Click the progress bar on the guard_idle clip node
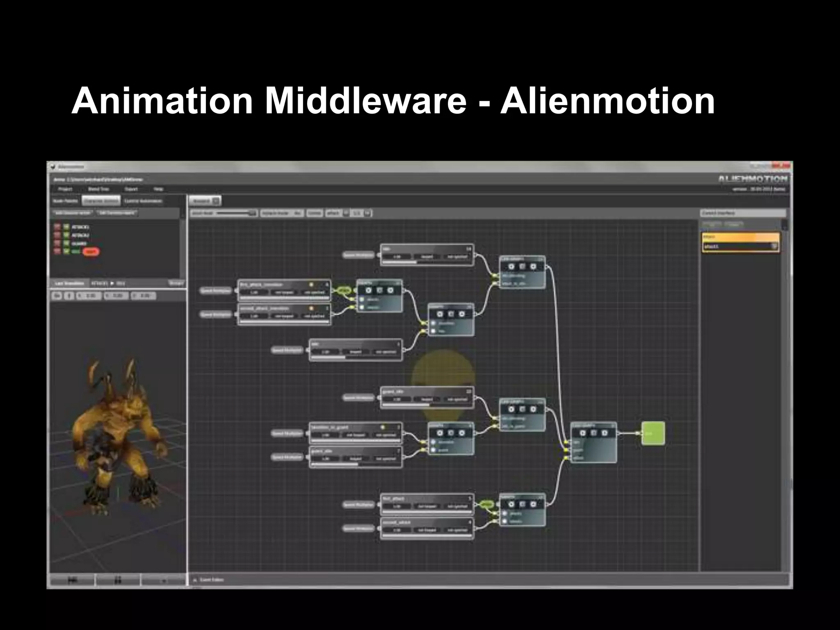The image size is (840, 630). tap(427, 405)
